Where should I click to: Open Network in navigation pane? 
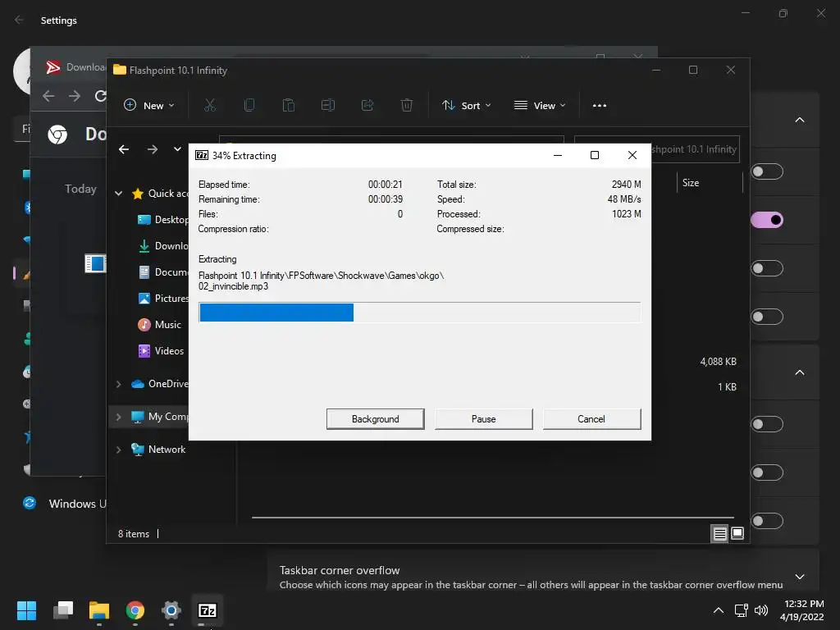158,450
